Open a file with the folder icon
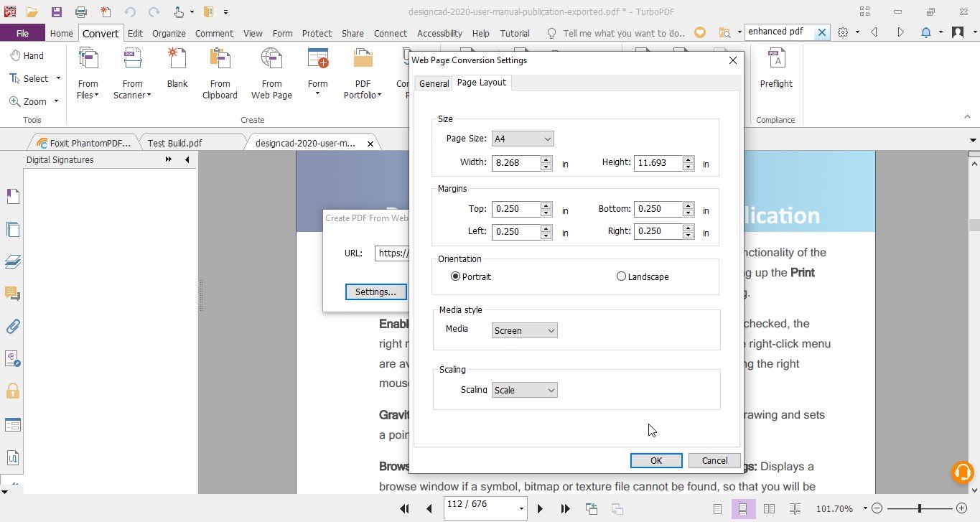 click(x=32, y=12)
